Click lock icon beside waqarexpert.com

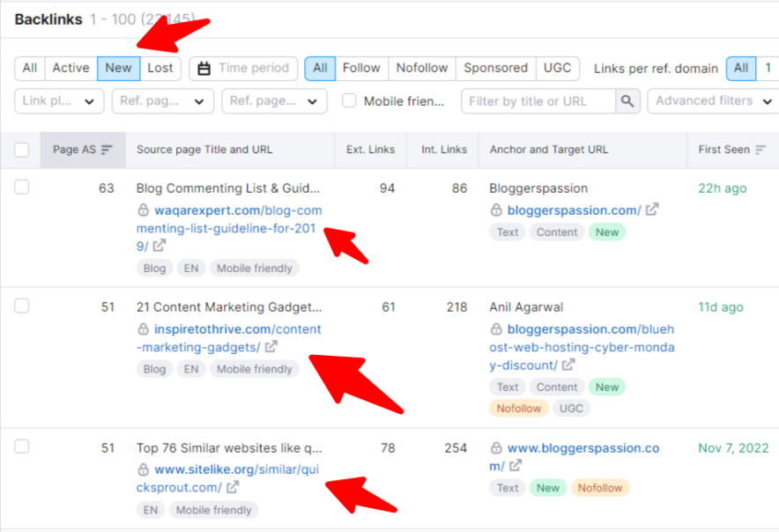143,211
